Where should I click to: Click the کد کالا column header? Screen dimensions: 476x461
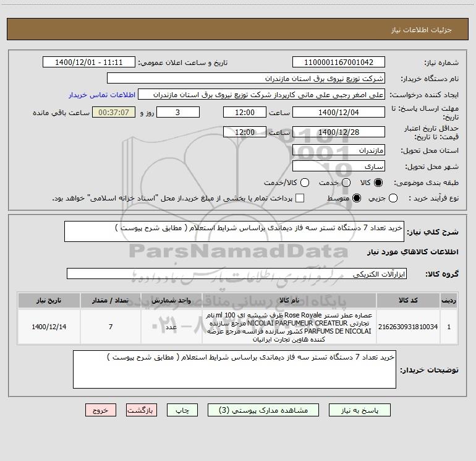point(408,301)
